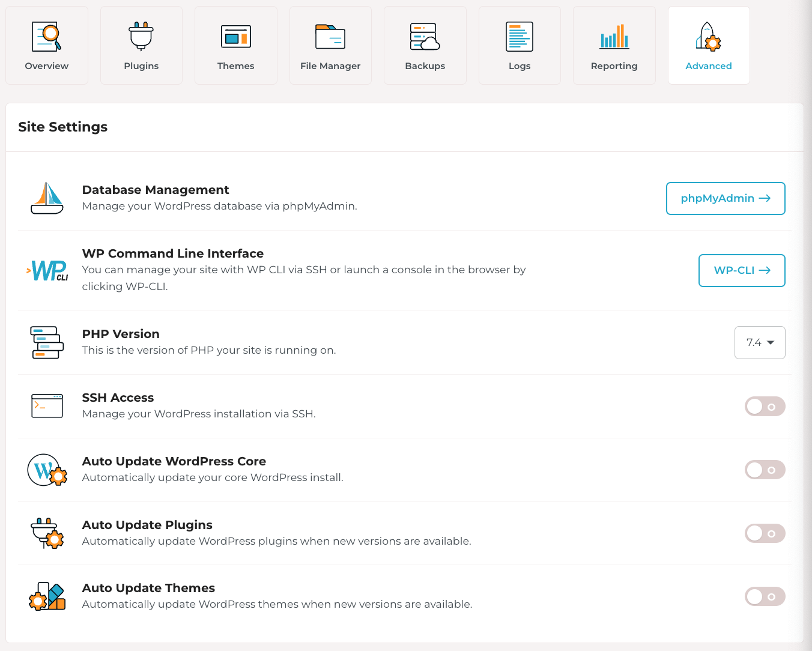Click 'This is the version of PHP' description
The image size is (812, 651).
point(209,350)
